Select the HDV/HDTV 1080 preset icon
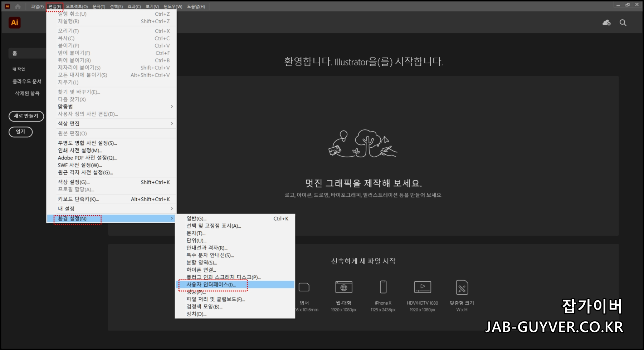The height and width of the screenshot is (350, 644). click(423, 287)
